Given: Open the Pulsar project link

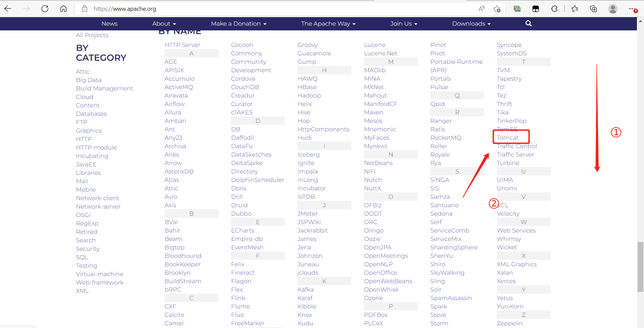Looking at the screenshot, I should [439, 87].
